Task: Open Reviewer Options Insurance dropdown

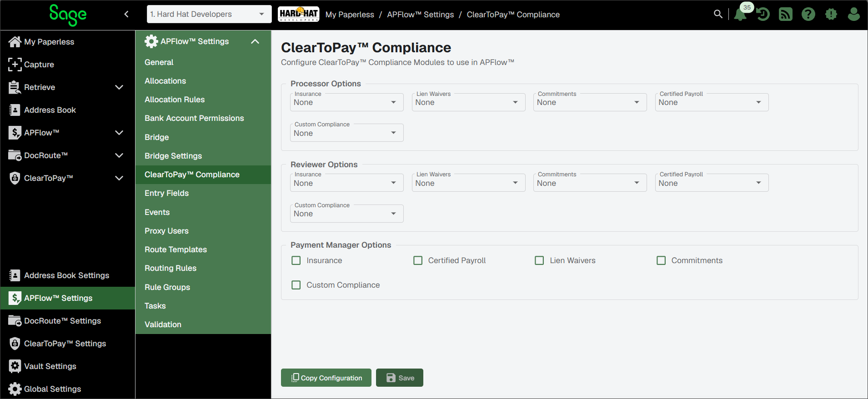Action: (x=347, y=183)
